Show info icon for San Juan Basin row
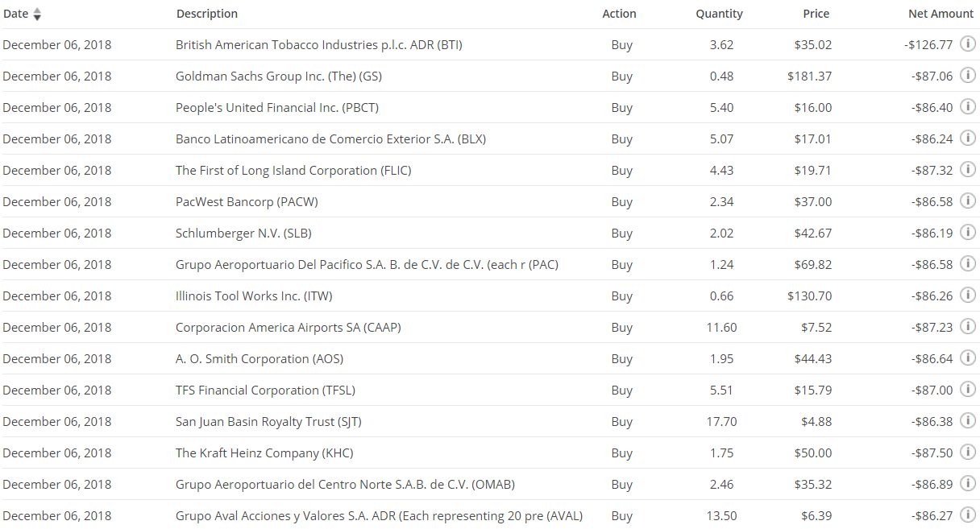The height and width of the screenshot is (529, 980). [x=967, y=420]
